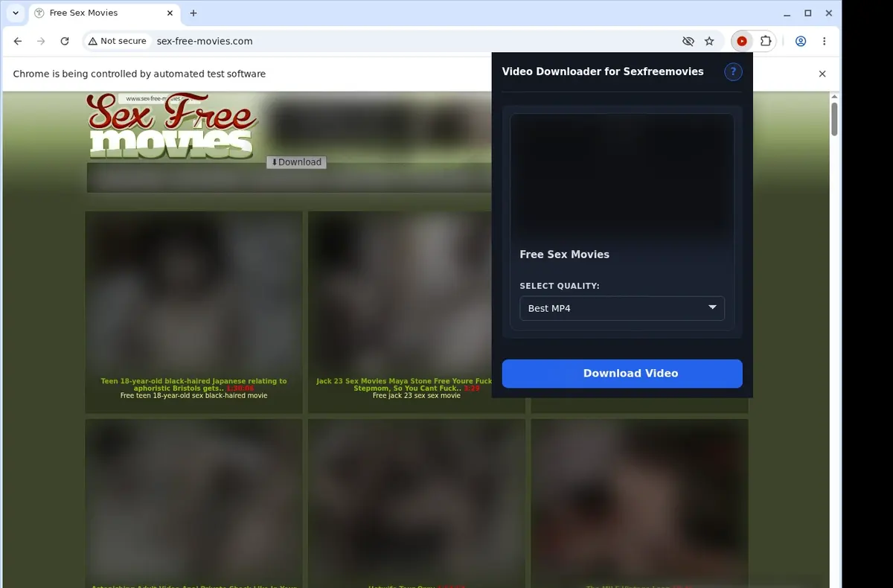Click the blue Download Video button
Screen dimensions: 893x588
tap(622, 374)
